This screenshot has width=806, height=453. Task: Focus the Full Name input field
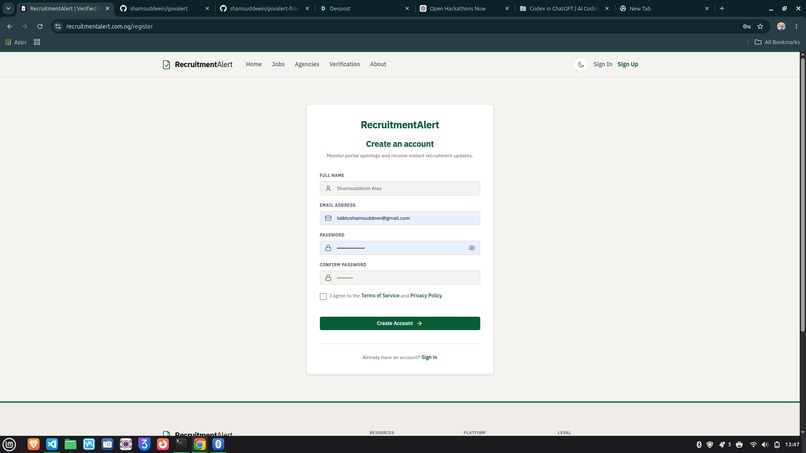coord(399,188)
